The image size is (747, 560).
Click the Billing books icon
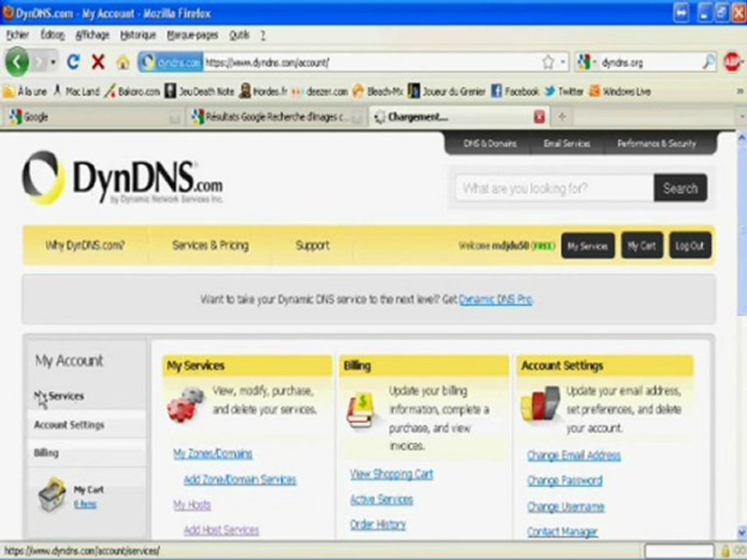[x=361, y=410]
